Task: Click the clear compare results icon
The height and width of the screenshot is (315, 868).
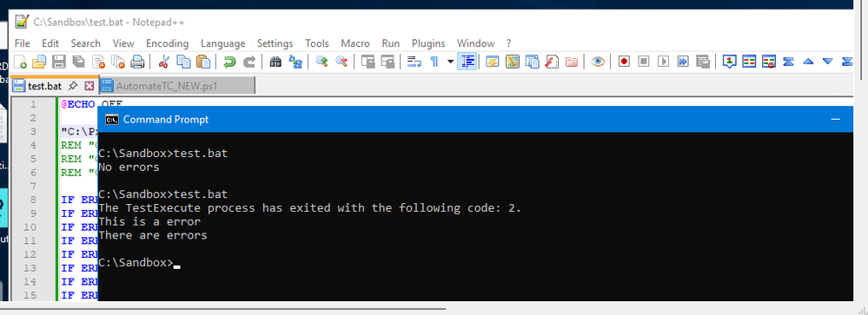Action: [x=768, y=62]
